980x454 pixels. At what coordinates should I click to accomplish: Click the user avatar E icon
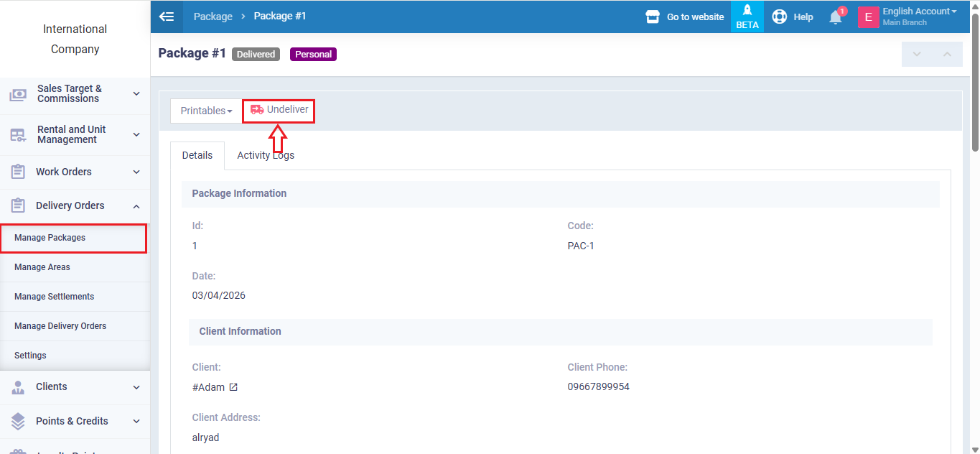pos(868,17)
